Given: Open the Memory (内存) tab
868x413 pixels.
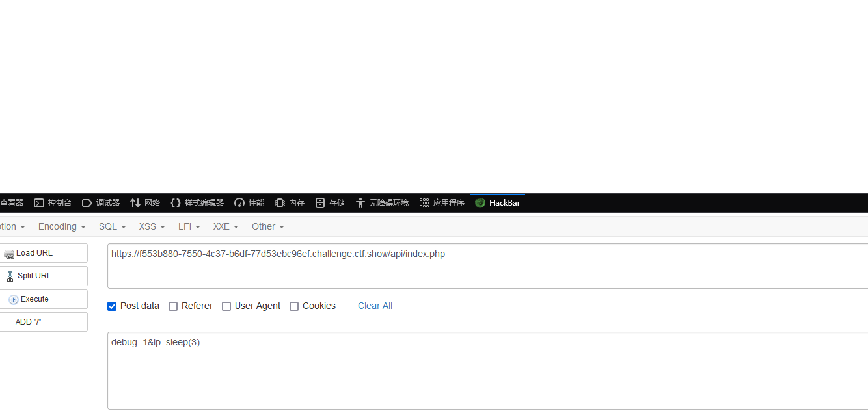Looking at the screenshot, I should point(290,203).
